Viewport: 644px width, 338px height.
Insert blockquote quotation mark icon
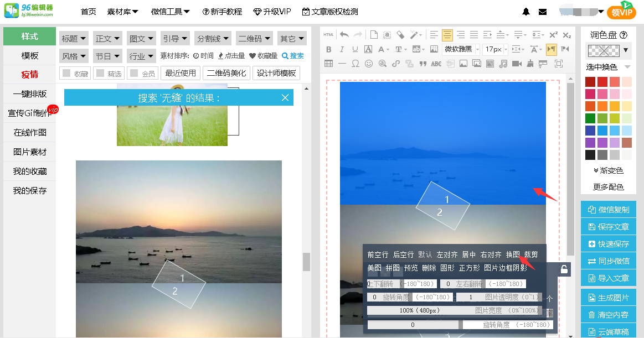coord(423,64)
